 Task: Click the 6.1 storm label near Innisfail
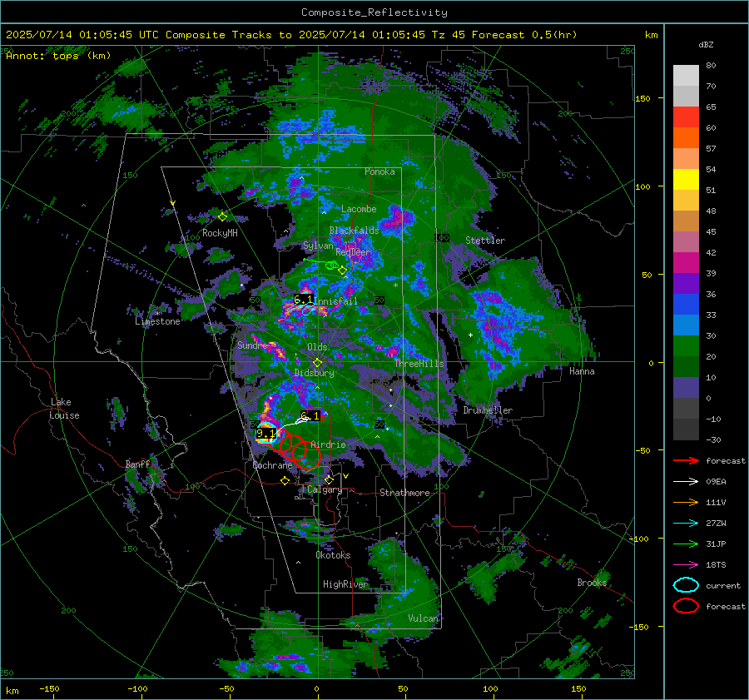coord(303,300)
